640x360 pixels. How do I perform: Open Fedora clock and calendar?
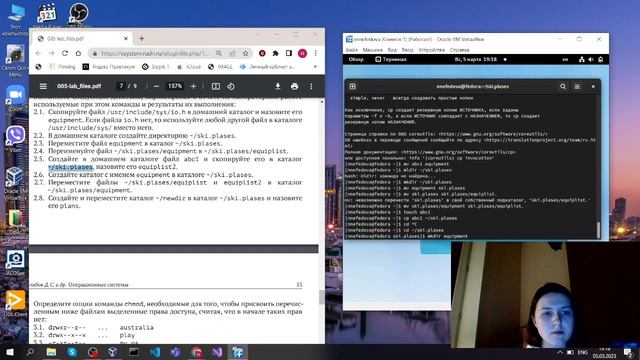pyautogui.click(x=476, y=60)
